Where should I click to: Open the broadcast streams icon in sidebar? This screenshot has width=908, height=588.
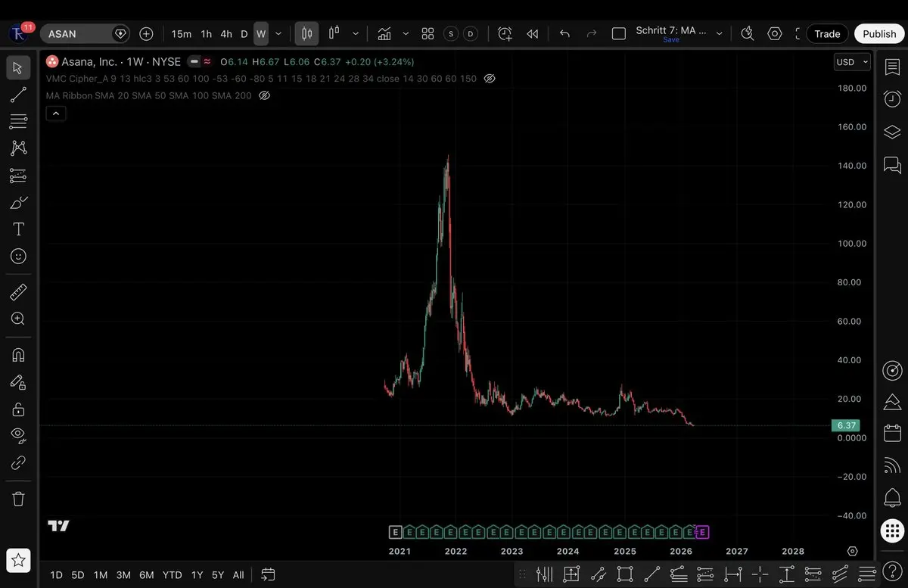point(892,466)
